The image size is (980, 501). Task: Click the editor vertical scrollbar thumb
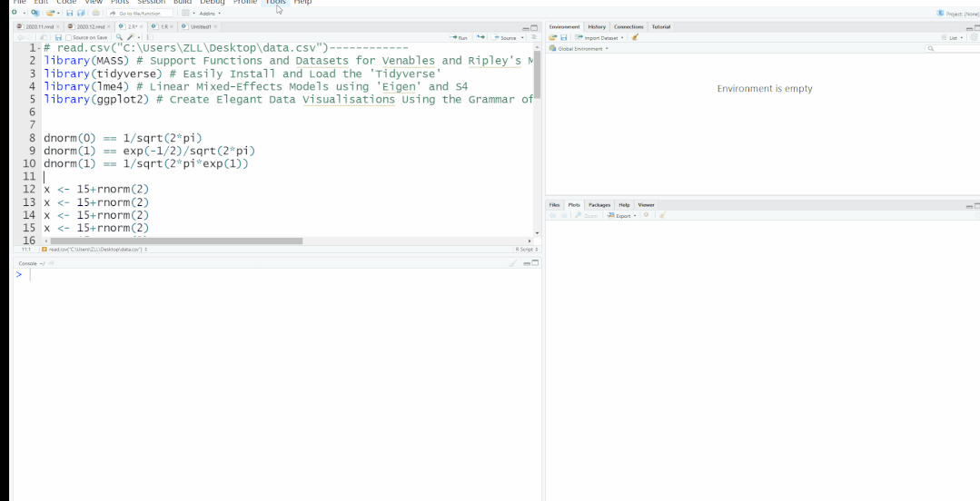pos(537,75)
